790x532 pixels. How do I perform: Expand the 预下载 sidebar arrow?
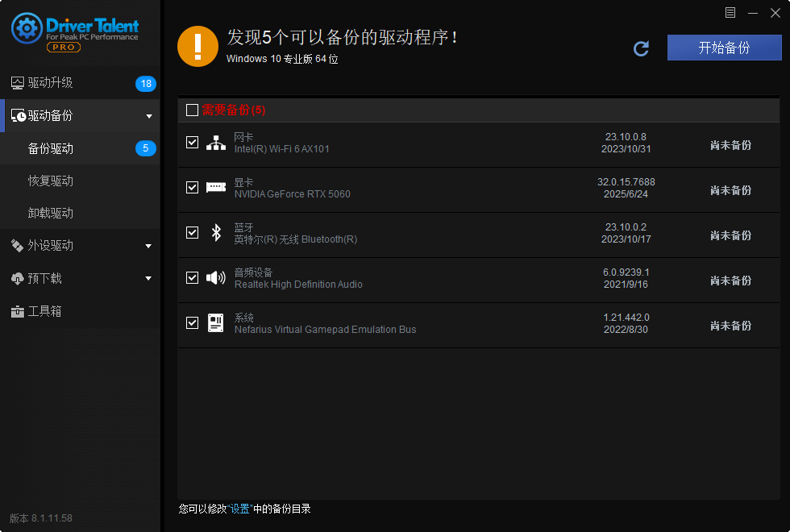coord(149,279)
